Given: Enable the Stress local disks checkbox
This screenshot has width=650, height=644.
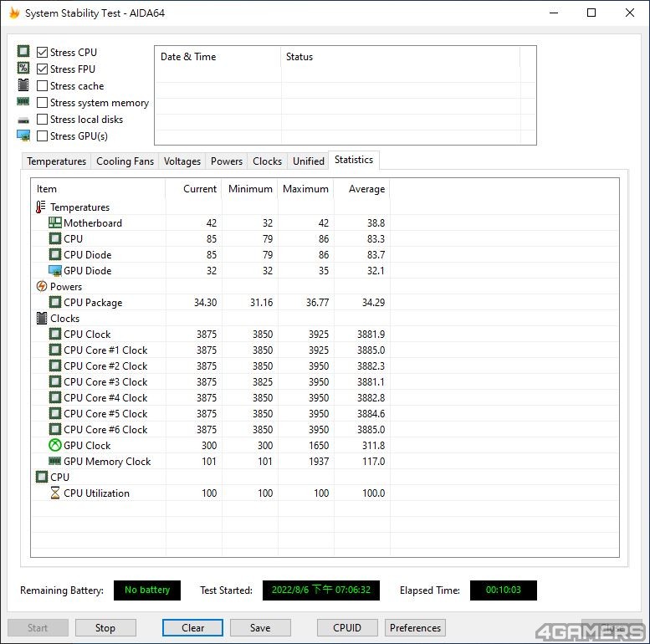Looking at the screenshot, I should pyautogui.click(x=42, y=120).
